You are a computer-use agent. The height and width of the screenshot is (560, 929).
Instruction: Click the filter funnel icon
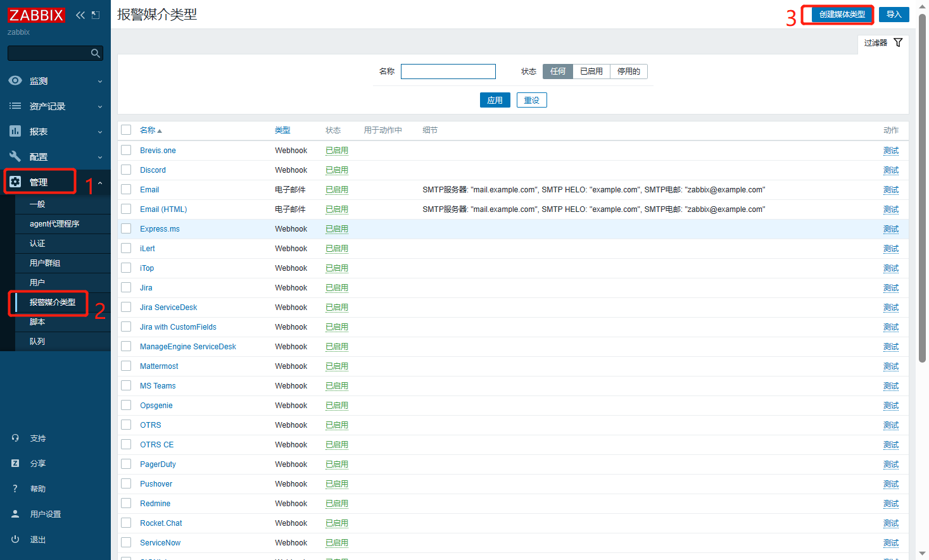[x=898, y=42]
